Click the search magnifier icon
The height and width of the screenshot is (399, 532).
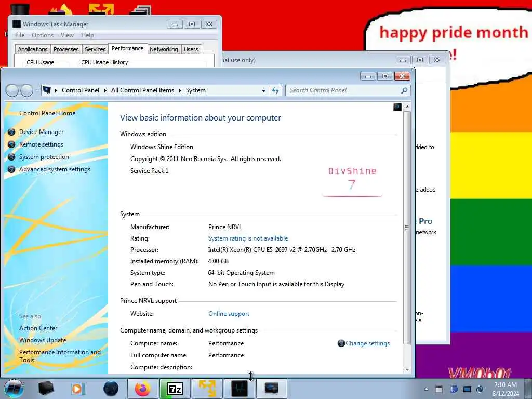coord(404,90)
